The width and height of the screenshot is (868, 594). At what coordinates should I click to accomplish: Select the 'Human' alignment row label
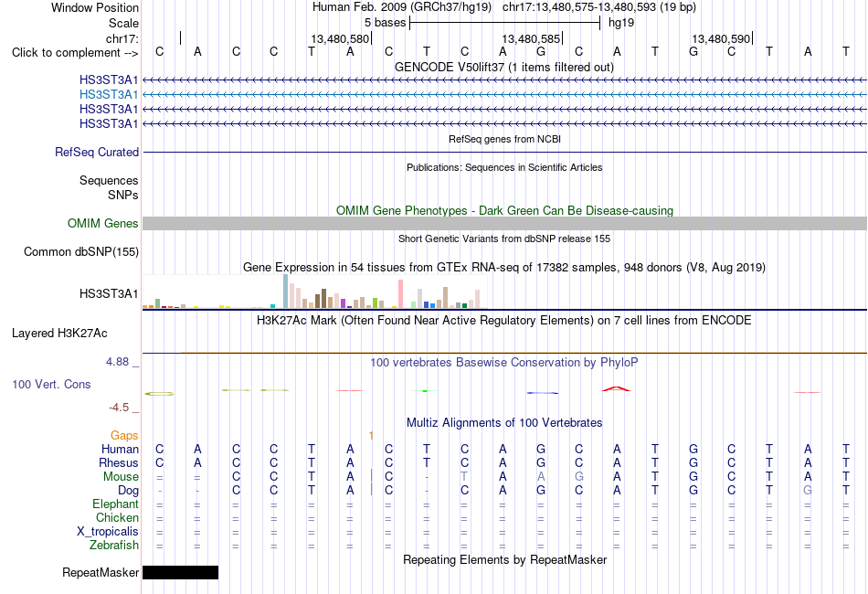point(120,449)
